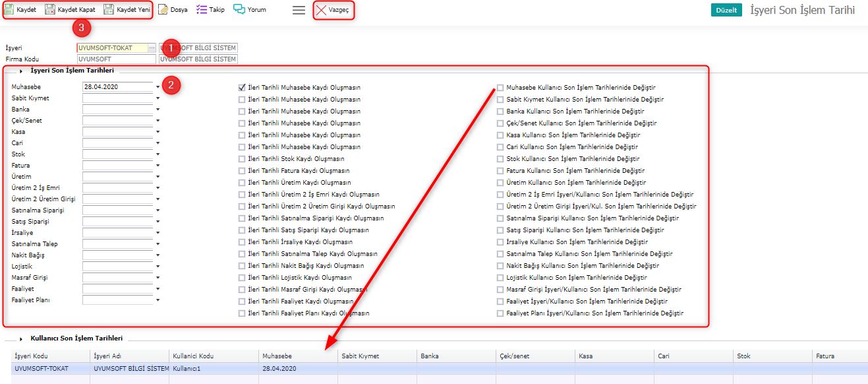868x384 pixels.
Task: Click the Firma Kodu input field
Action: click(x=116, y=59)
